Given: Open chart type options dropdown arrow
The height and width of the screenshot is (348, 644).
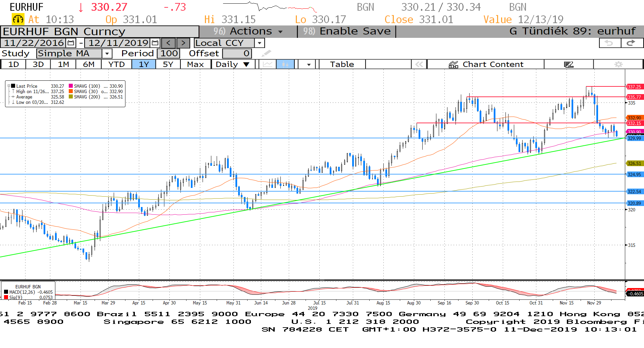Looking at the screenshot, I should tap(309, 64).
